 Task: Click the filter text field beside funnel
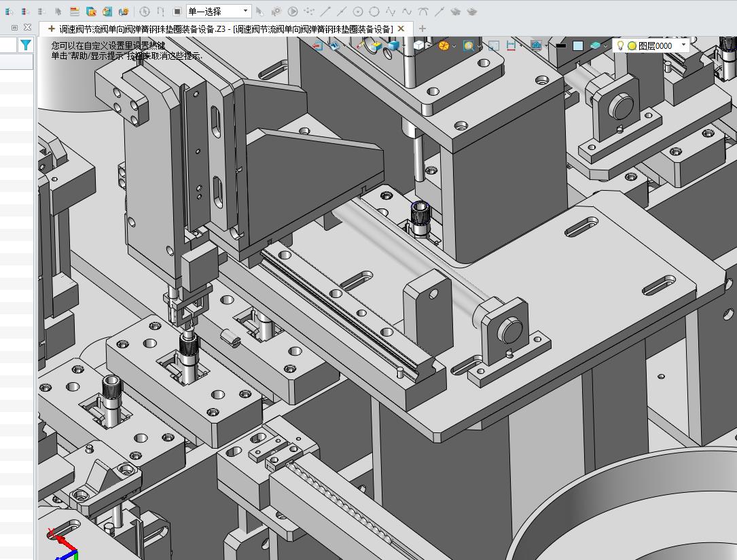[8, 45]
